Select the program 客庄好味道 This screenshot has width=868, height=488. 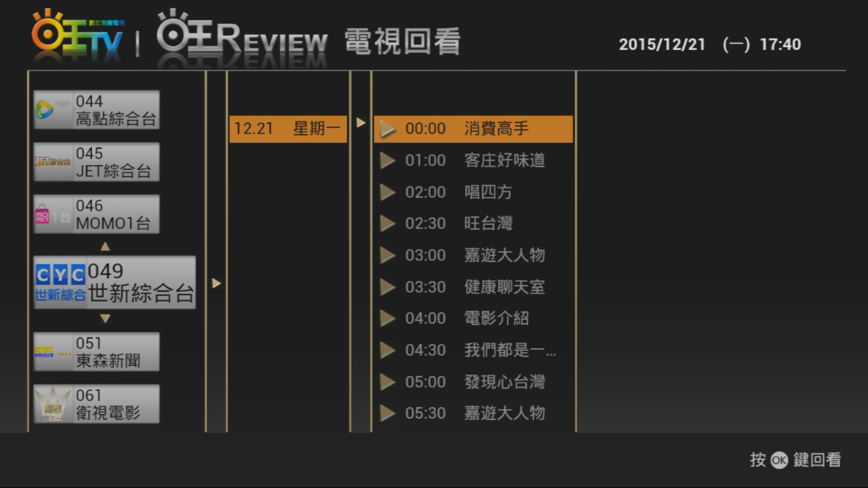[473, 160]
